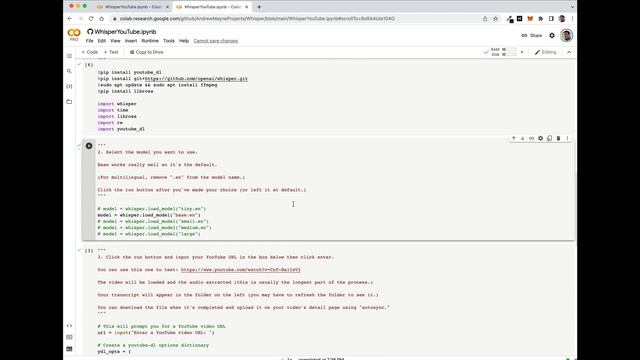Screen dimensions: 640x360
Task: Open the Chrome three-dot menu
Action: pos(572,18)
